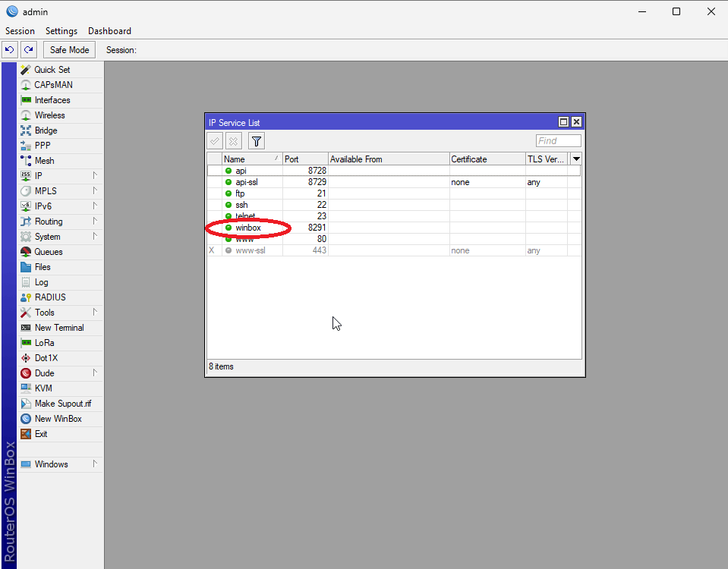This screenshot has width=728, height=569.
Task: Toggle the Safe Mode button
Action: (69, 50)
